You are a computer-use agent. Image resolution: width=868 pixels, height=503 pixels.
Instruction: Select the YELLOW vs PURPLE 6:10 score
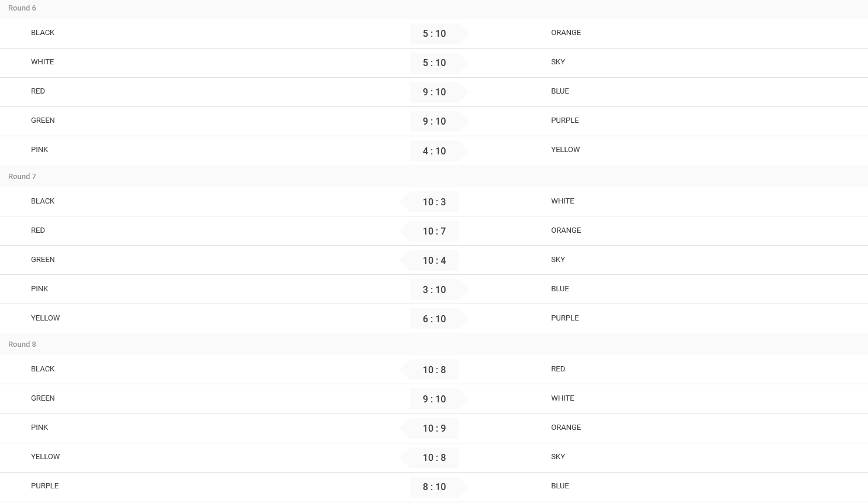[434, 319]
